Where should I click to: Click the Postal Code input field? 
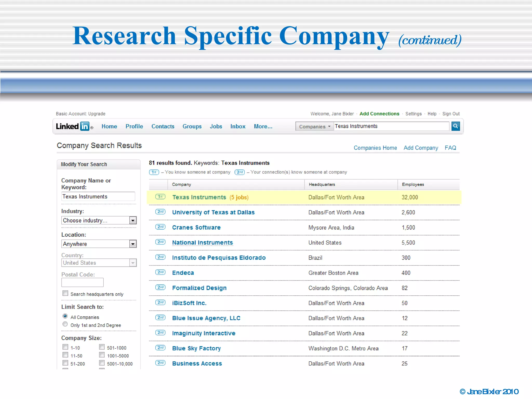tap(82, 282)
